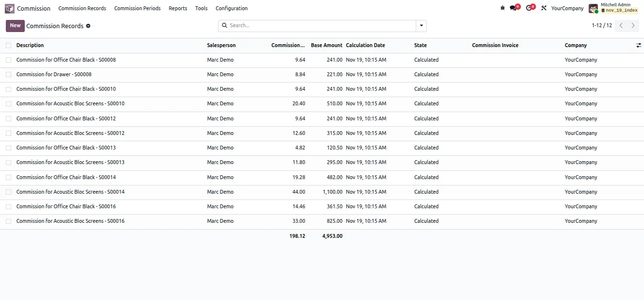
Task: Click into the Search input field
Action: point(322,26)
